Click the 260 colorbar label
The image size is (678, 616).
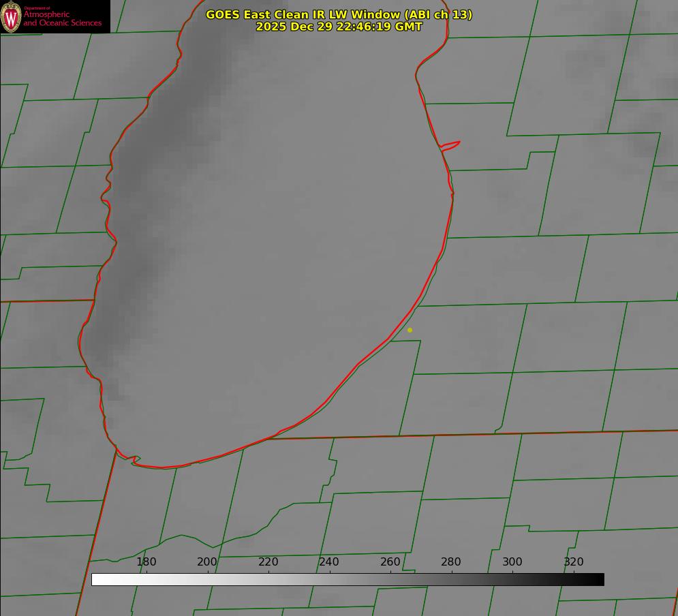tap(390, 561)
